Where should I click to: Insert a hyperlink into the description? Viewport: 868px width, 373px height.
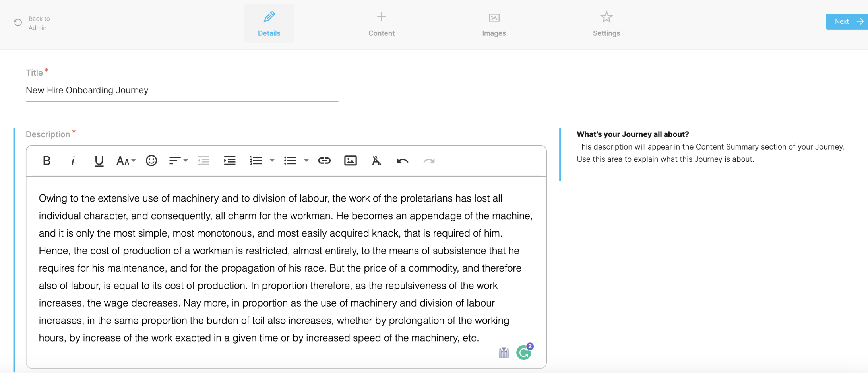(324, 161)
